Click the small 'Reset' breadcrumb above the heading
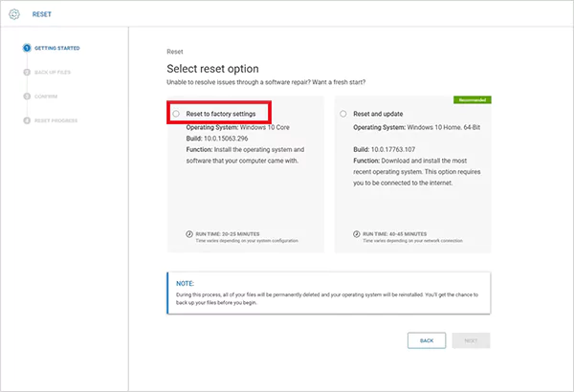The image size is (574, 392). [x=175, y=52]
